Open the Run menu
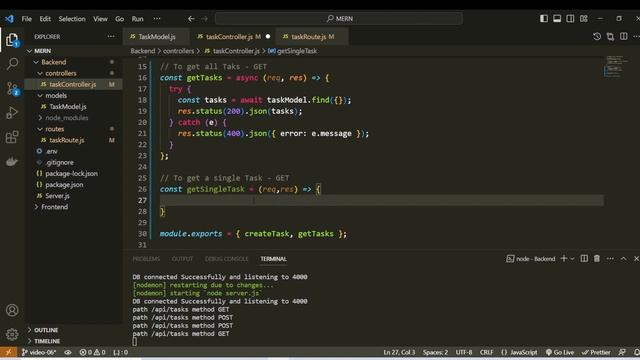 click(138, 19)
